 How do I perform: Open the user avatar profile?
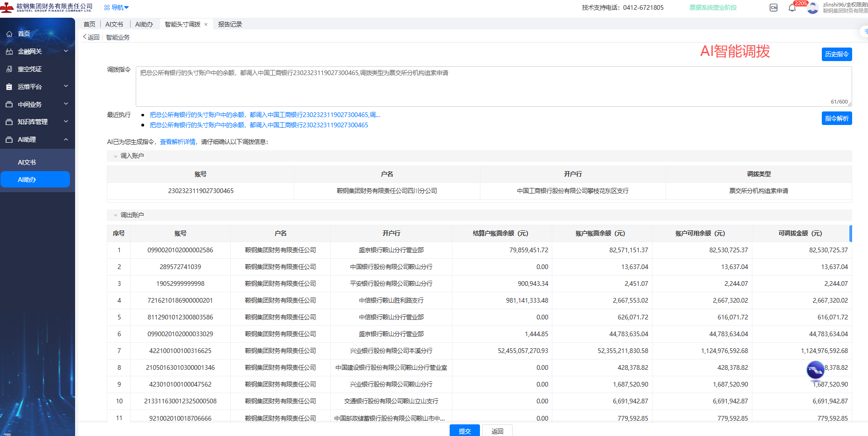[812, 8]
